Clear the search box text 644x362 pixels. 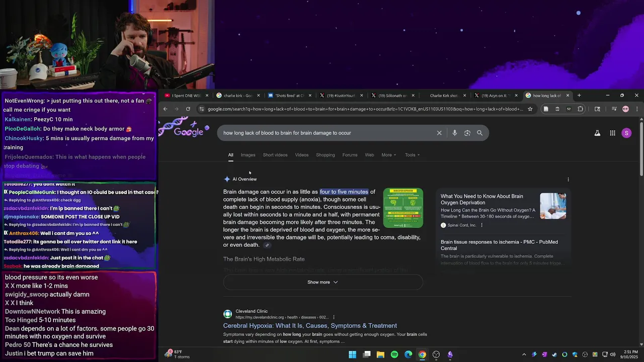439,133
